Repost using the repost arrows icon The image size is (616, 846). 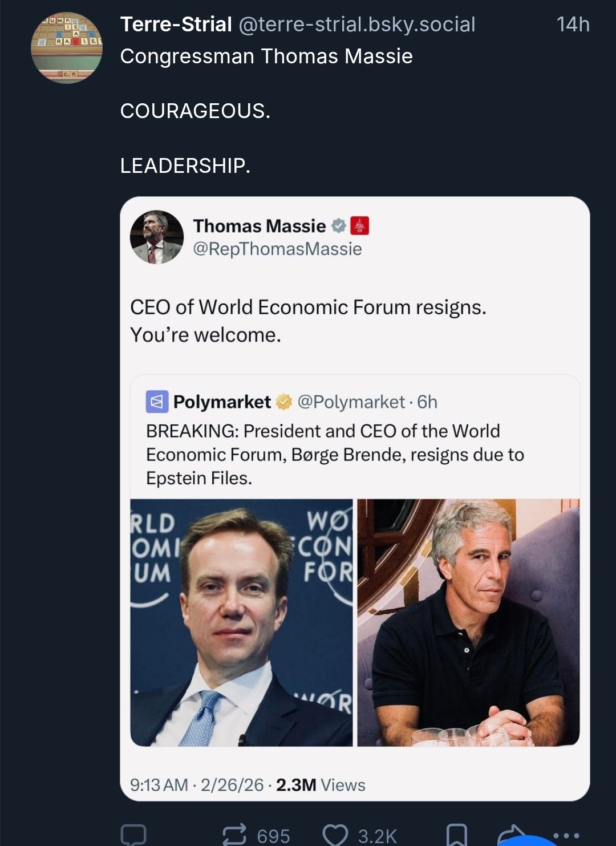pos(234,835)
